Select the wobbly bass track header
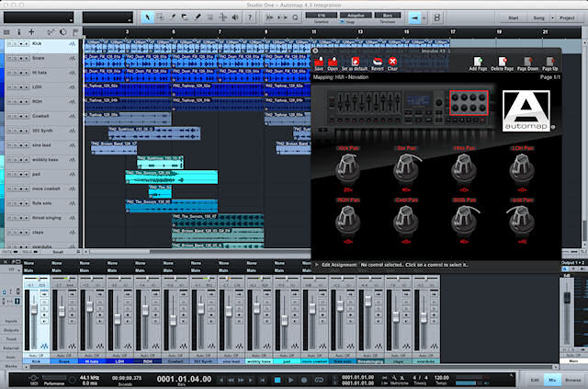 pyautogui.click(x=41, y=160)
